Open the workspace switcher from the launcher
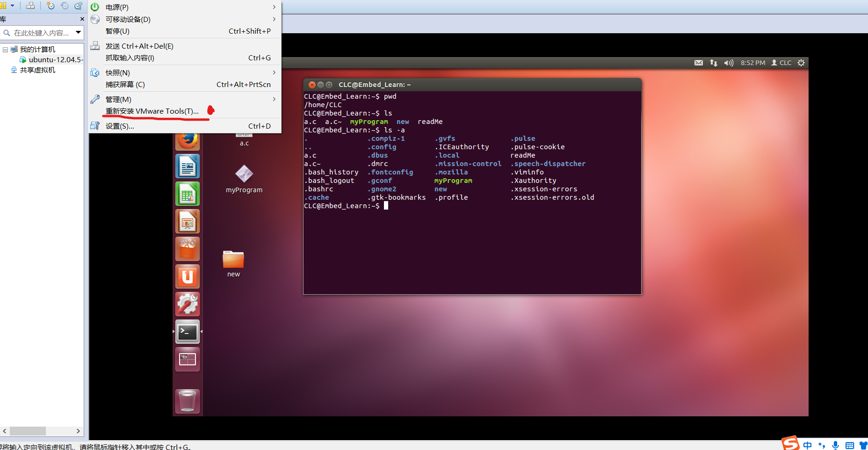 point(187,359)
